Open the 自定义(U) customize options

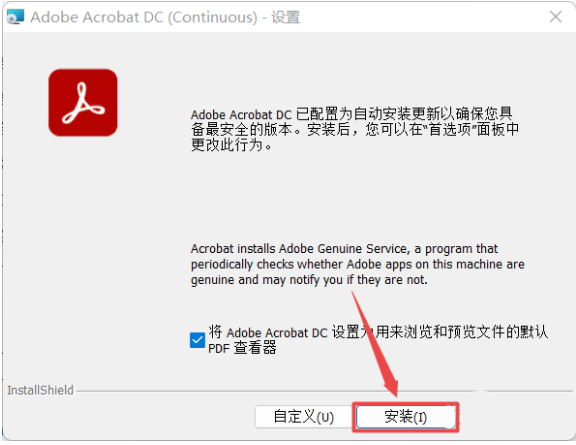pos(303,417)
